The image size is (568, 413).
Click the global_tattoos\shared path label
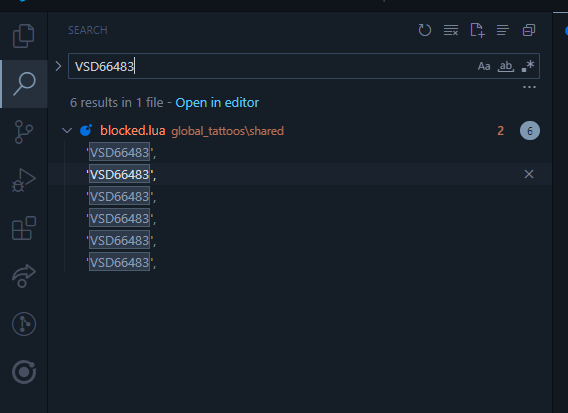227,131
